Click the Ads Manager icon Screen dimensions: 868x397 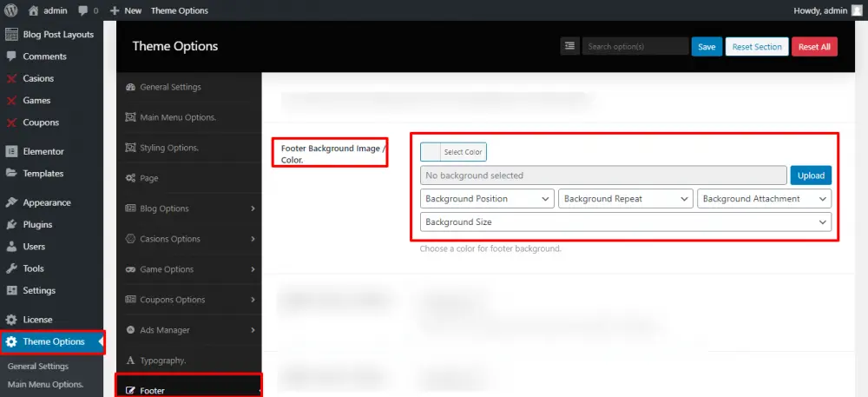tap(131, 330)
